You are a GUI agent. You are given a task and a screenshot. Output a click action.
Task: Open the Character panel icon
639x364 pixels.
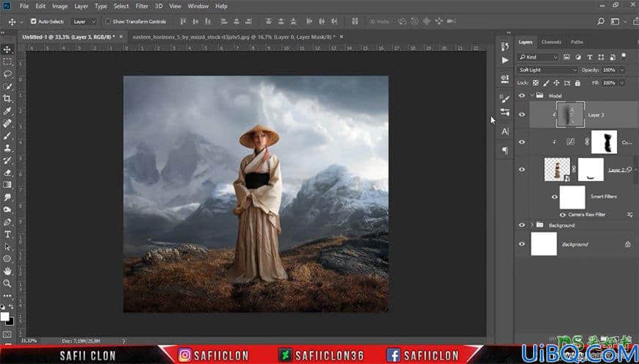pyautogui.click(x=505, y=131)
